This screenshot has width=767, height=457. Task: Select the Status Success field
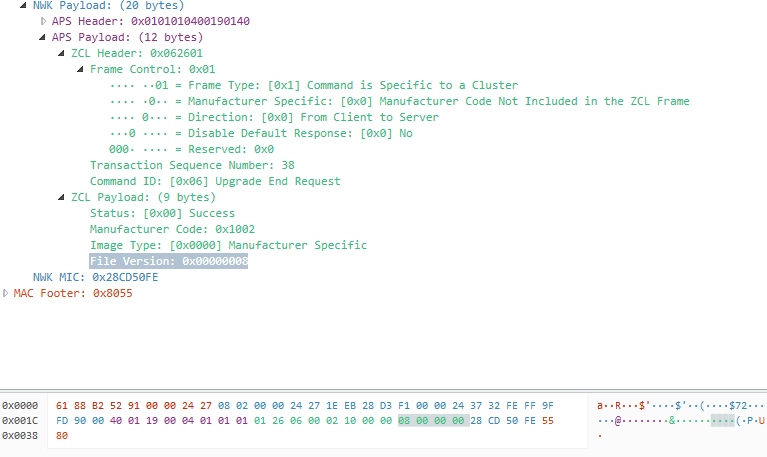click(162, 213)
